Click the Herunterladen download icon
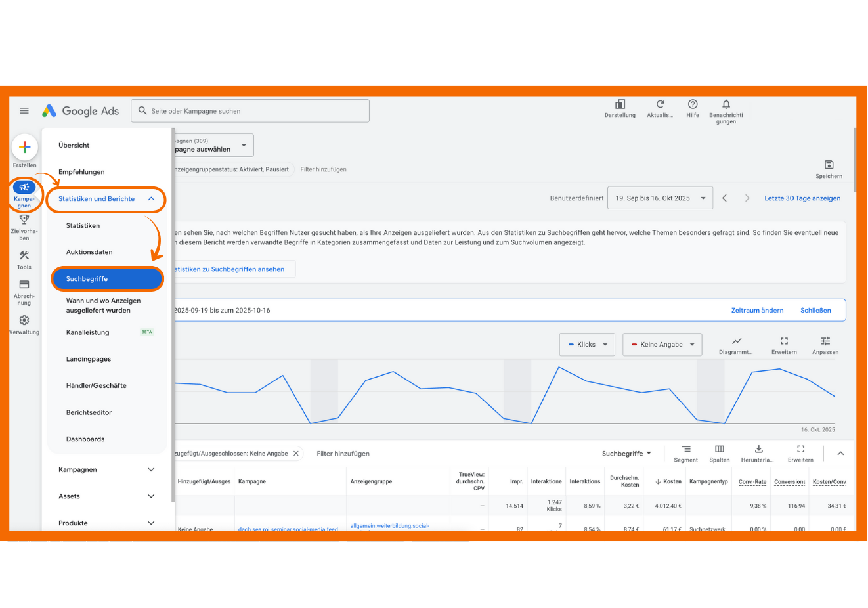The image size is (868, 608). tap(758, 450)
